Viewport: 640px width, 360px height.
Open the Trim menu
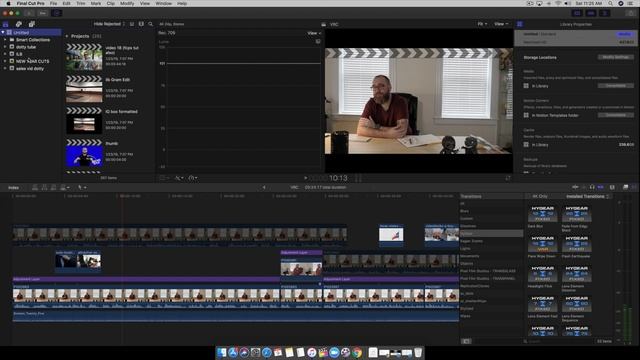point(81,3)
